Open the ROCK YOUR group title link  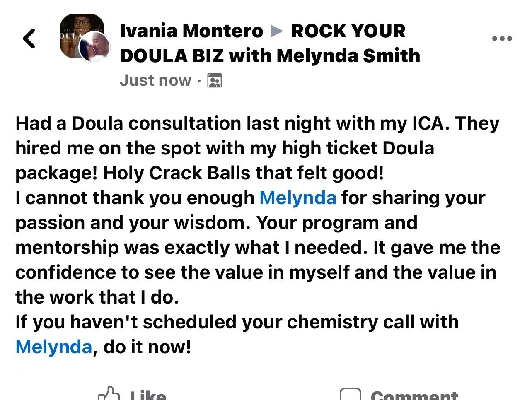click(x=348, y=31)
